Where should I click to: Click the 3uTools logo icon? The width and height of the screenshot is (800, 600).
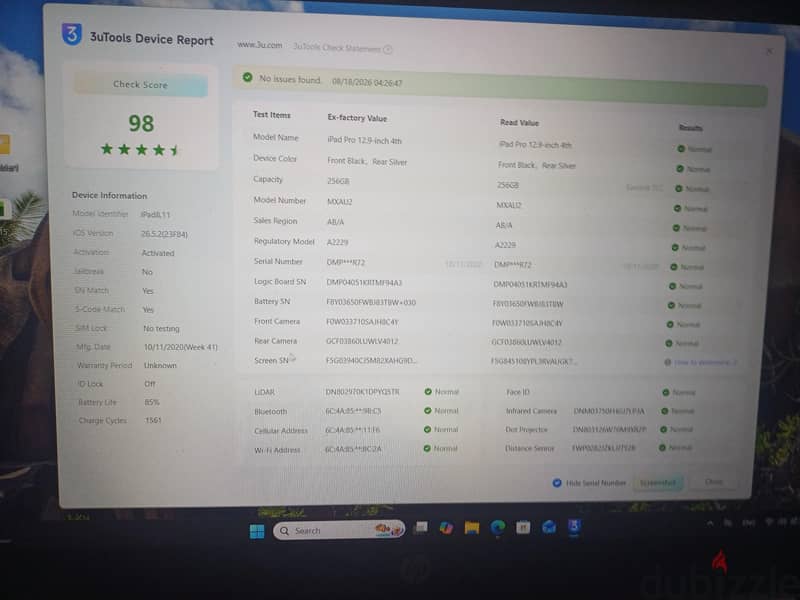point(71,35)
